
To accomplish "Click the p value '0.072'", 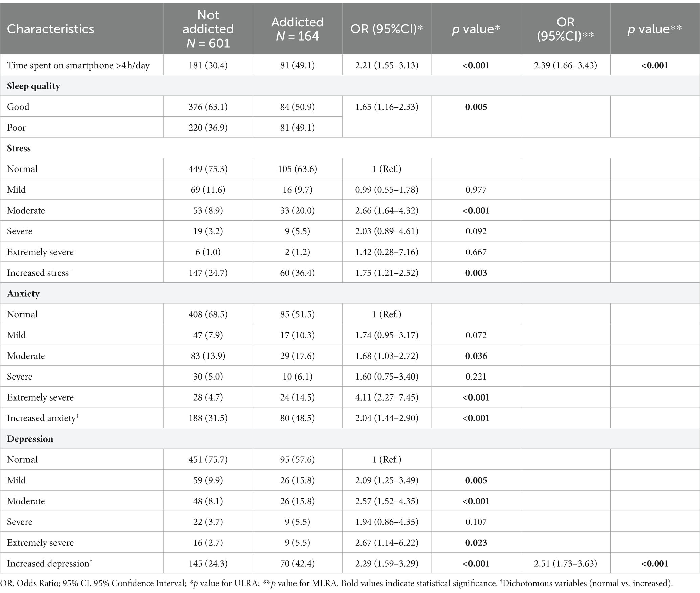I will click(476, 335).
